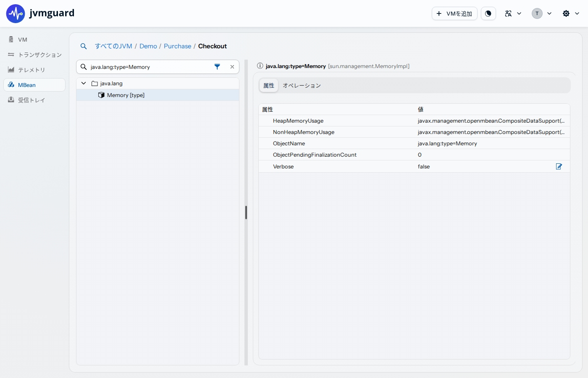Select the Memory [type] tree item
This screenshot has height=378, width=588.
(157, 95)
